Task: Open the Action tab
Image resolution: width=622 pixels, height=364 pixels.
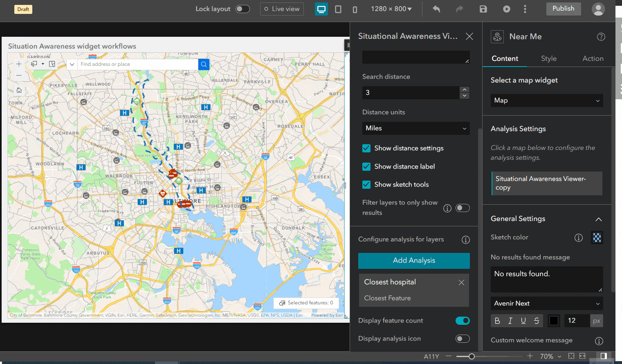Action: [593, 58]
